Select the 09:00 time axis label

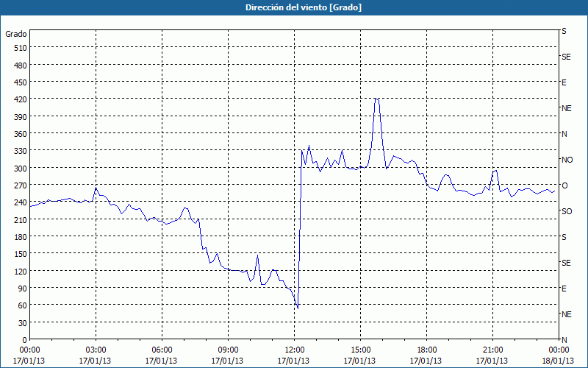(x=228, y=350)
